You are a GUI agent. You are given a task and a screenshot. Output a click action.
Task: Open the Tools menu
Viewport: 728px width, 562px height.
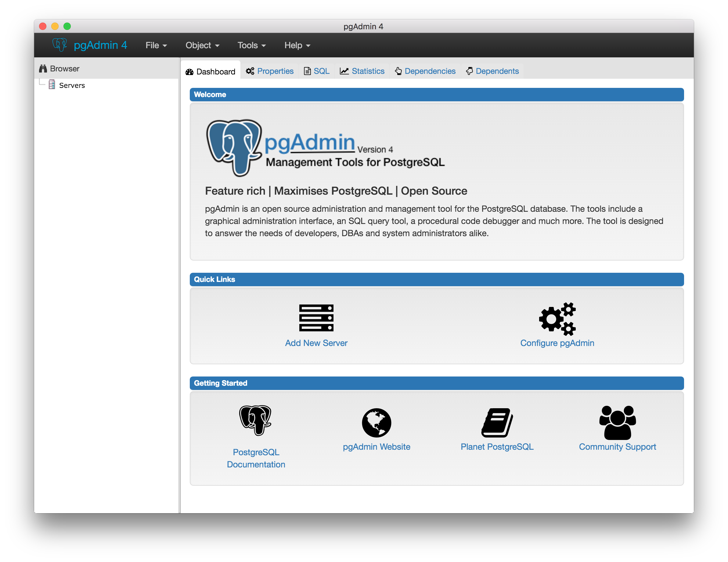click(x=251, y=45)
